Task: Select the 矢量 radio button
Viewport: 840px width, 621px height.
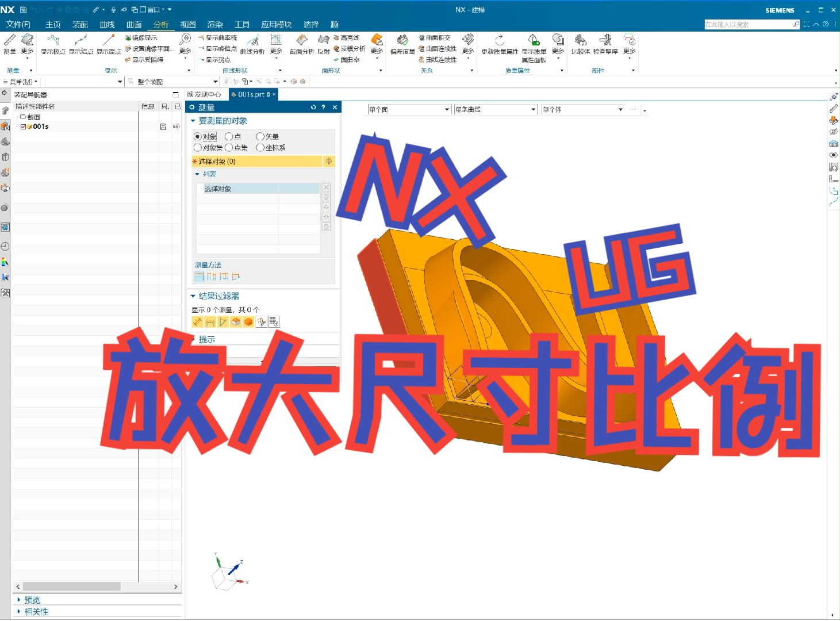Action: [260, 136]
